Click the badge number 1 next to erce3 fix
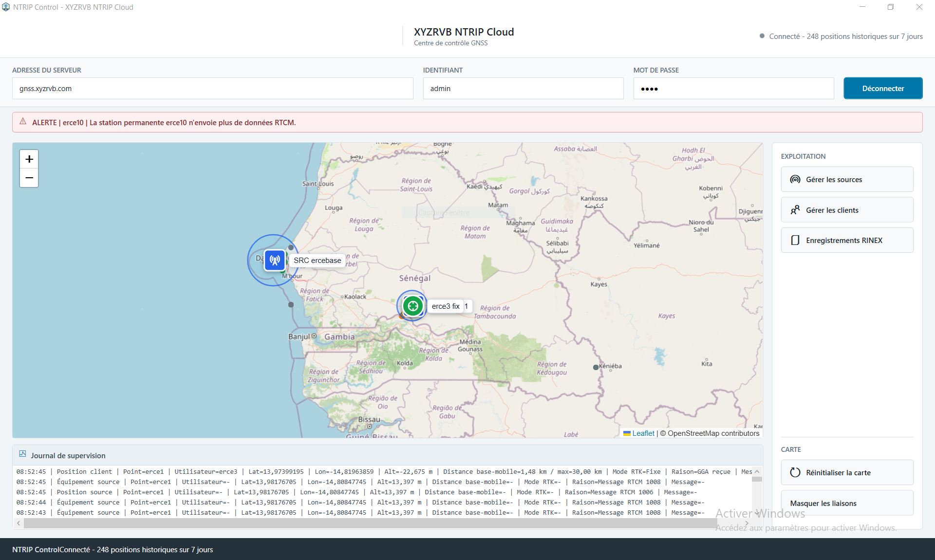Image resolution: width=935 pixels, height=560 pixels. pos(466,306)
